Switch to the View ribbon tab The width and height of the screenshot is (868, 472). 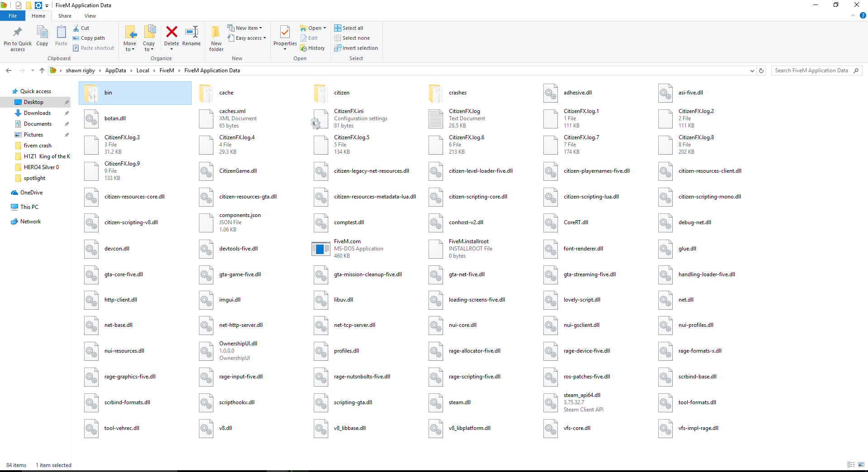(x=90, y=16)
